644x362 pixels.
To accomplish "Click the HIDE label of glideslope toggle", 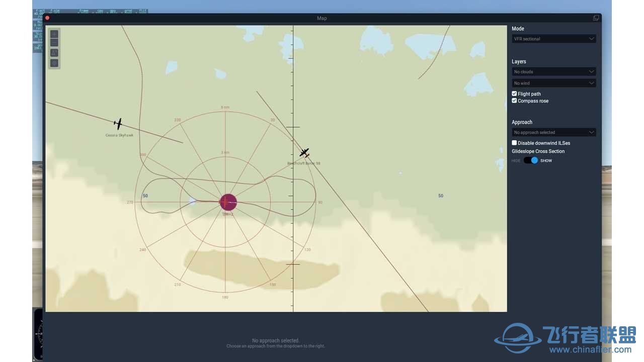I will click(516, 161).
